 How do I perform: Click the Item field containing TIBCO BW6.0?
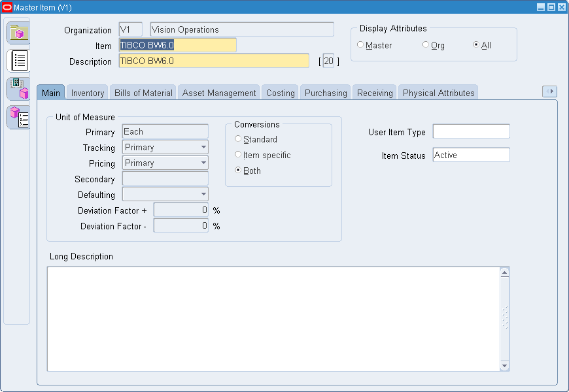(x=177, y=45)
